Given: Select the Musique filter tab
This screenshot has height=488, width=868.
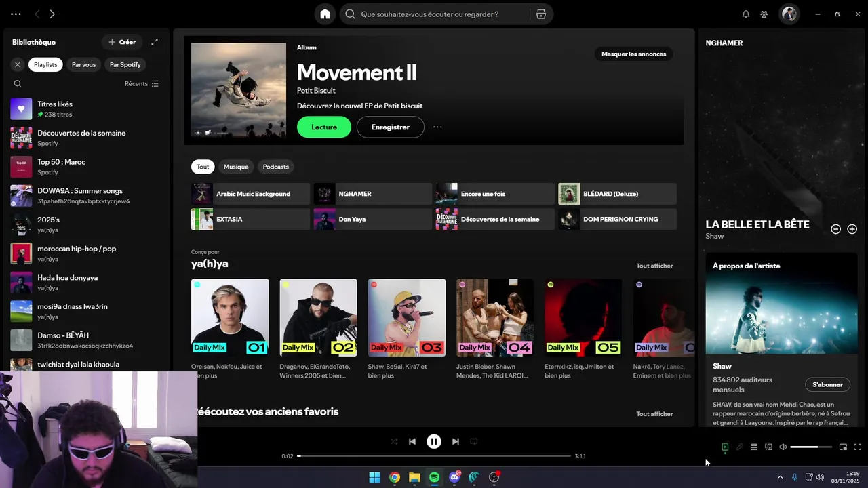Looking at the screenshot, I should [236, 167].
